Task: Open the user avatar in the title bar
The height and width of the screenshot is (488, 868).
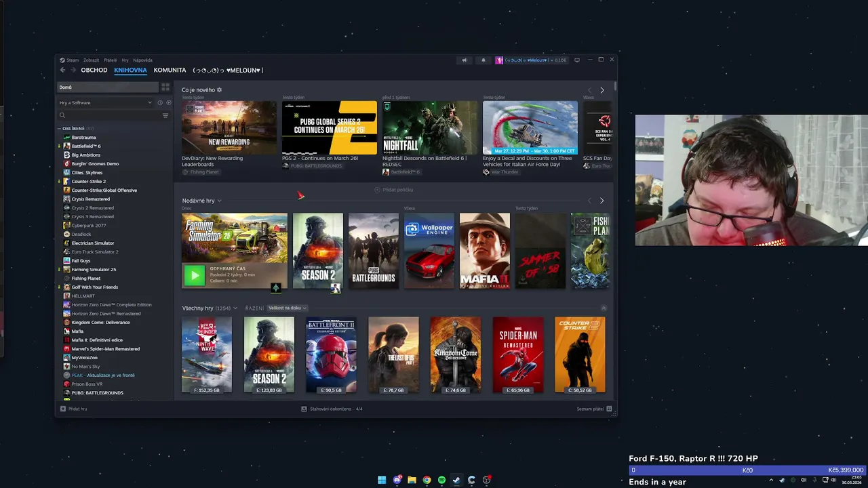Action: point(499,60)
